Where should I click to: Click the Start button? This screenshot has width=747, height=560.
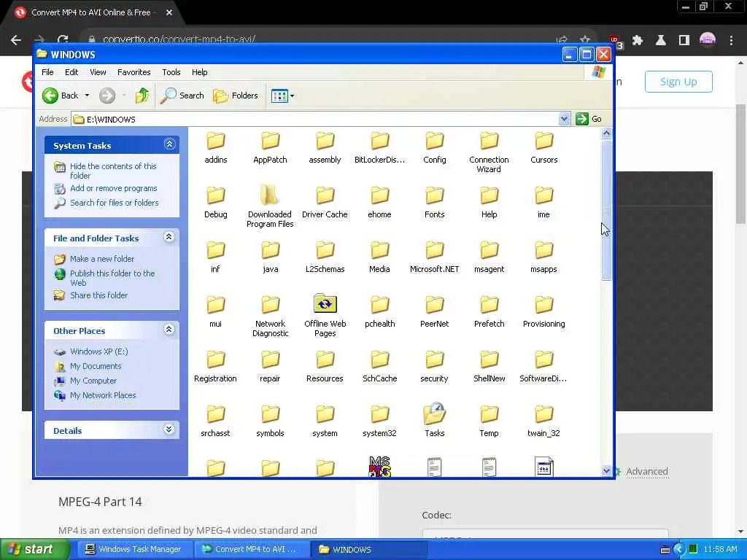click(34, 550)
